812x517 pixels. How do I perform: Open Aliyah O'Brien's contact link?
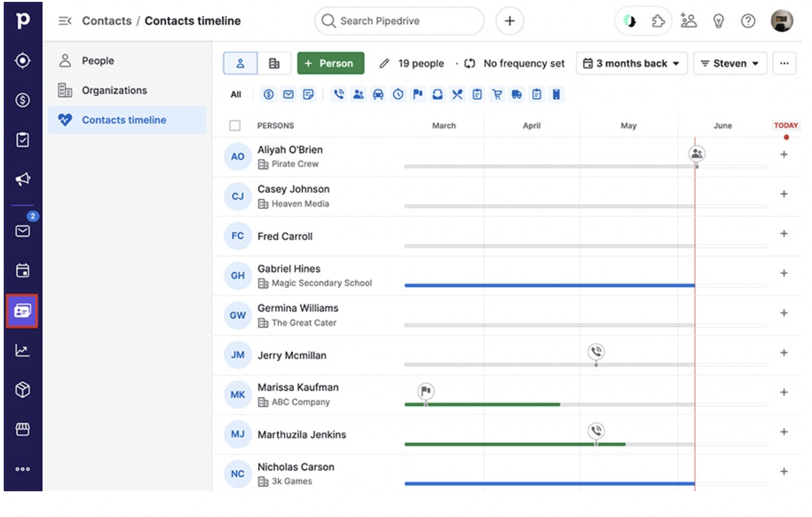click(290, 149)
